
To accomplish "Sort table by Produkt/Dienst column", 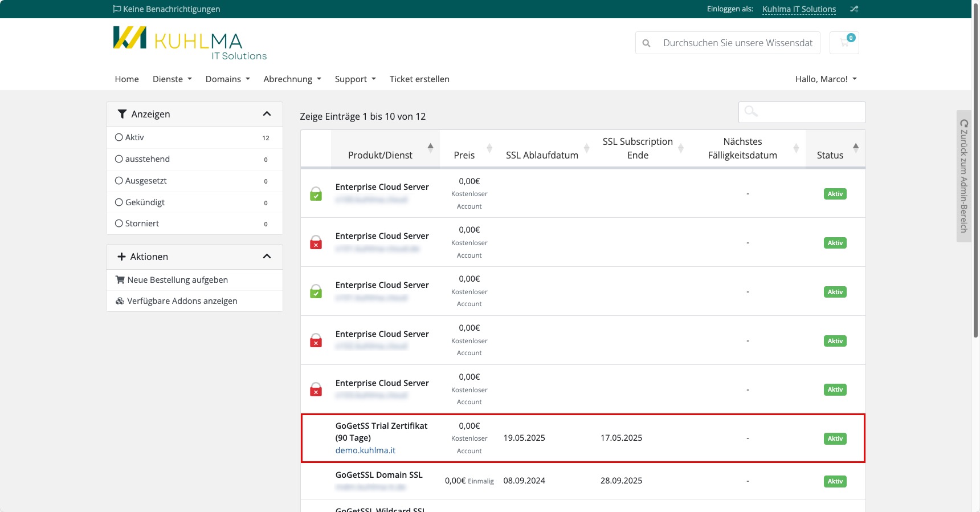I will click(385, 149).
